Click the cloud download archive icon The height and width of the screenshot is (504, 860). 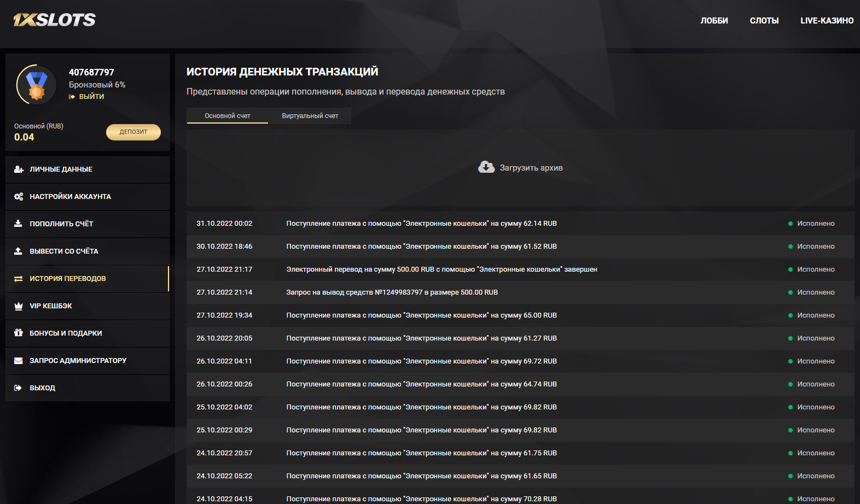[486, 167]
